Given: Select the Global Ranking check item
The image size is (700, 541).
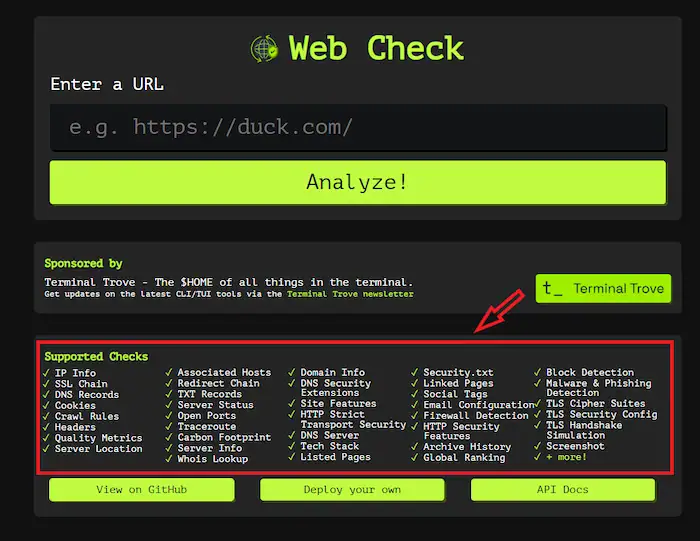Looking at the screenshot, I should coord(464,458).
